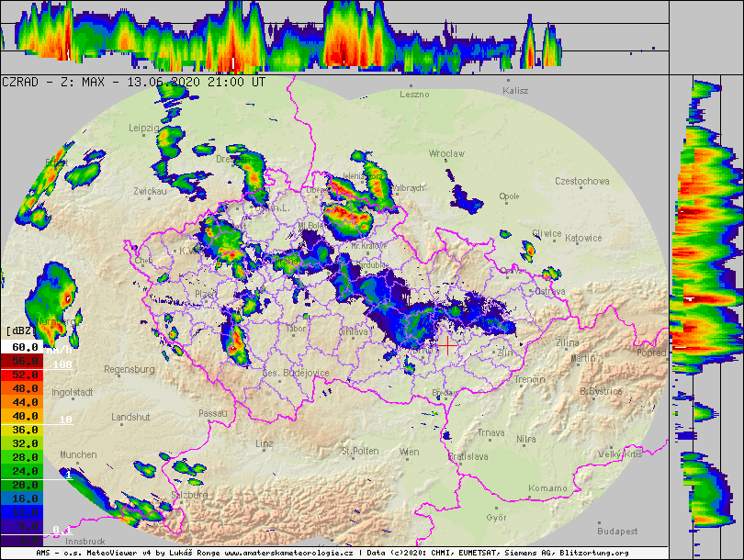The image size is (744, 560).
Task: Click the Innsbruck city label
Action: click(x=85, y=541)
